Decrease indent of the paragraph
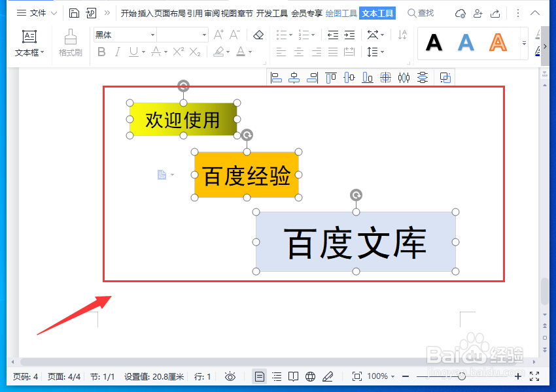Viewport: 556px width, 392px height. click(x=332, y=35)
